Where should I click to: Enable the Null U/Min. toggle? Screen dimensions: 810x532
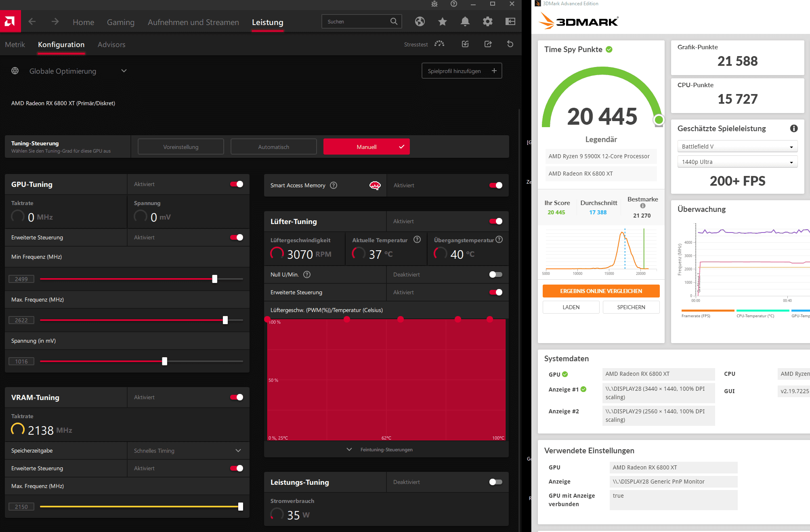[x=495, y=274]
